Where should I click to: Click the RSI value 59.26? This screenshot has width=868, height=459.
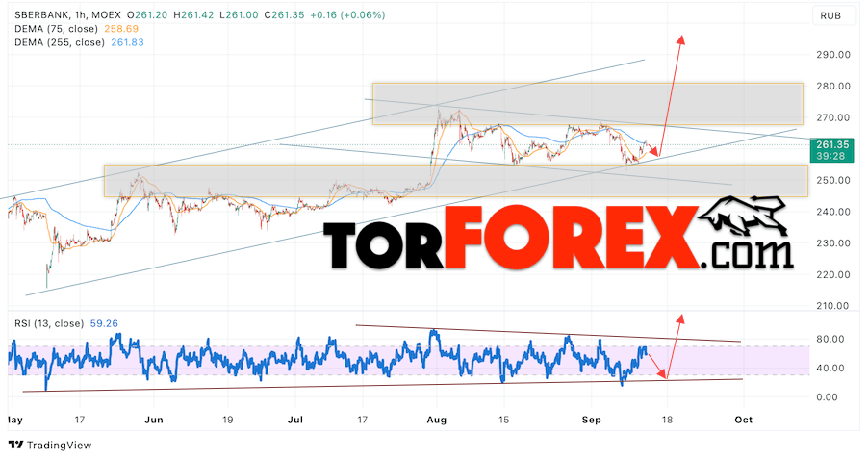[104, 323]
